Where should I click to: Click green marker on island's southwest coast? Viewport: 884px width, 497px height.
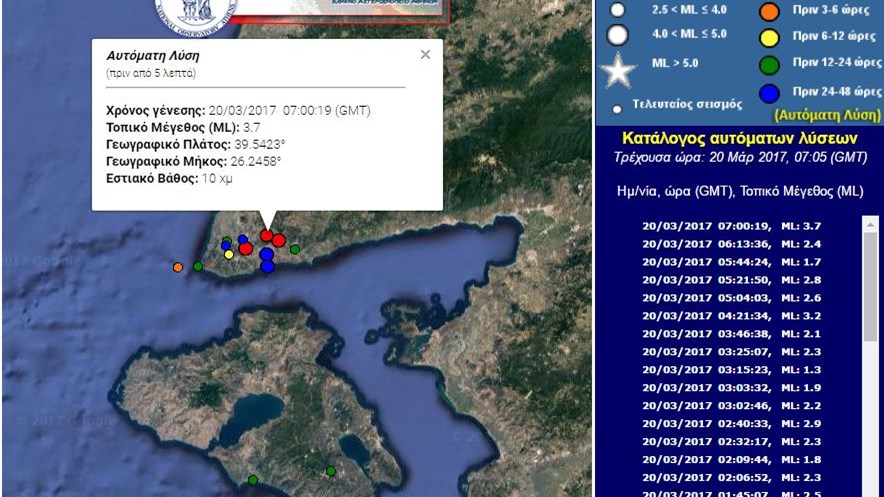[253, 480]
